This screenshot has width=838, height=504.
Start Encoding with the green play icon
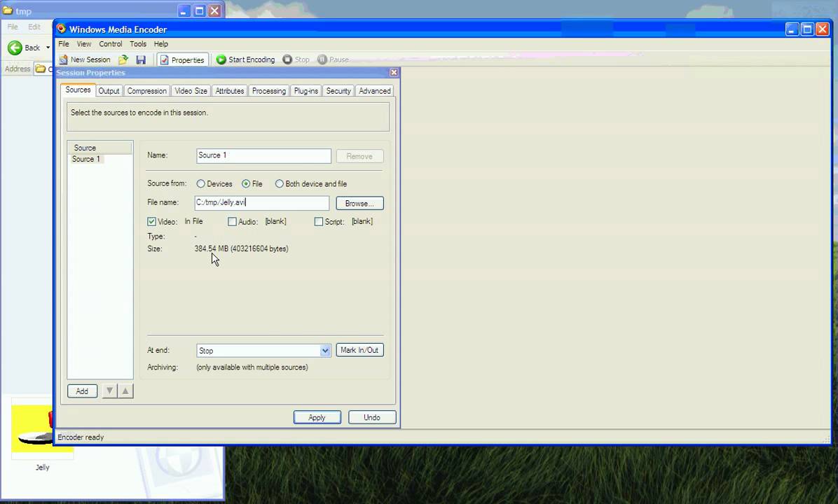245,59
